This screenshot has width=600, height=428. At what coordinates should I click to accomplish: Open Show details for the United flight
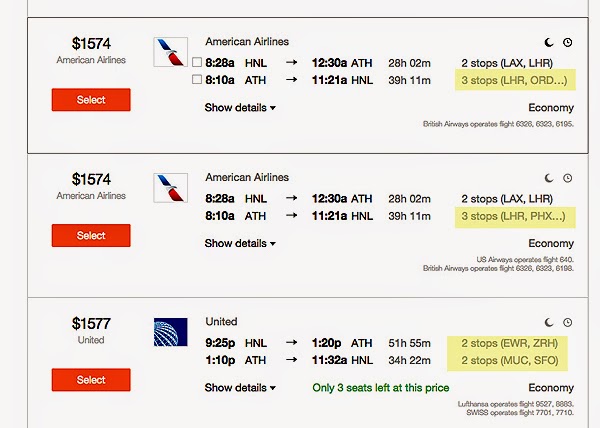point(240,387)
